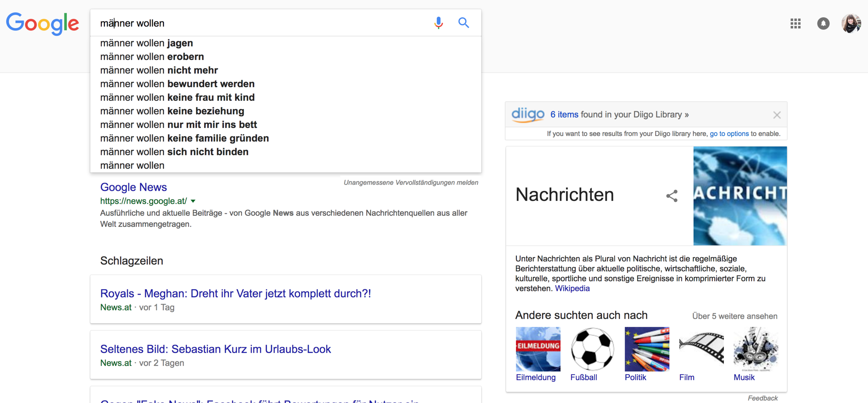The image size is (868, 403).
Task: Click the Diigo logo
Action: [x=528, y=114]
